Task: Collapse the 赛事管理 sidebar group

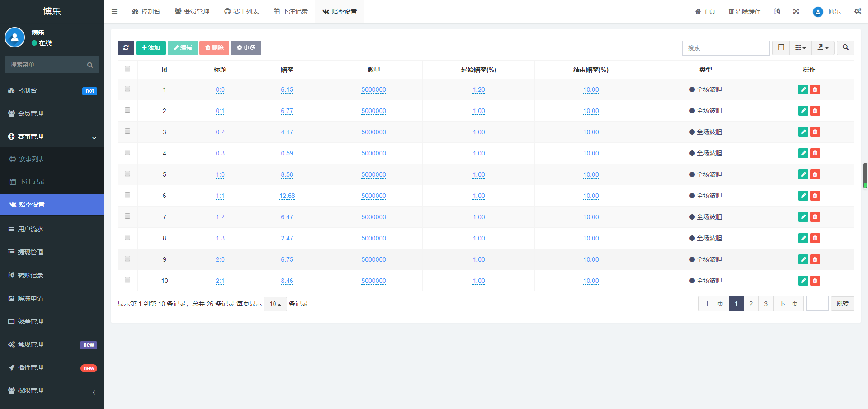Action: pyautogui.click(x=52, y=136)
